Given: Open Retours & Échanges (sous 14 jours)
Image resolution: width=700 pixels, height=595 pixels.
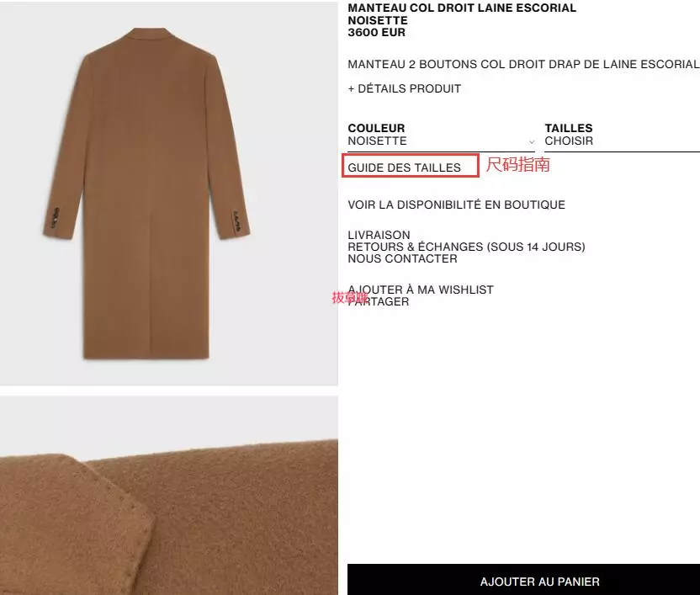Looking at the screenshot, I should pyautogui.click(x=466, y=247).
